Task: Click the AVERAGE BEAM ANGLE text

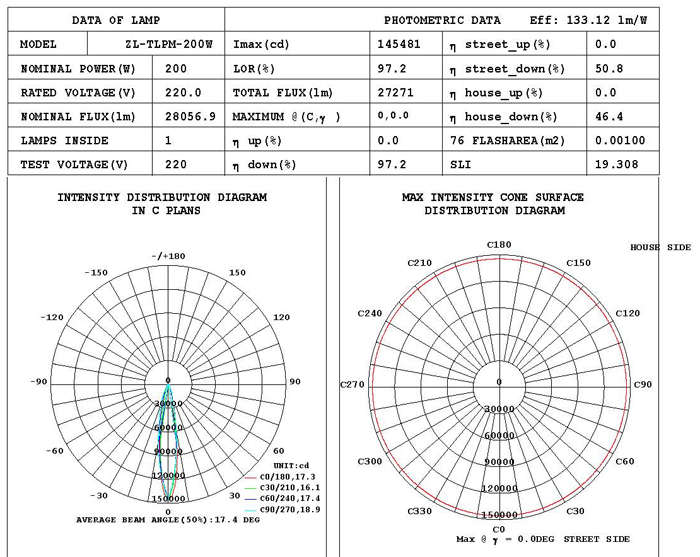Action: point(168,520)
